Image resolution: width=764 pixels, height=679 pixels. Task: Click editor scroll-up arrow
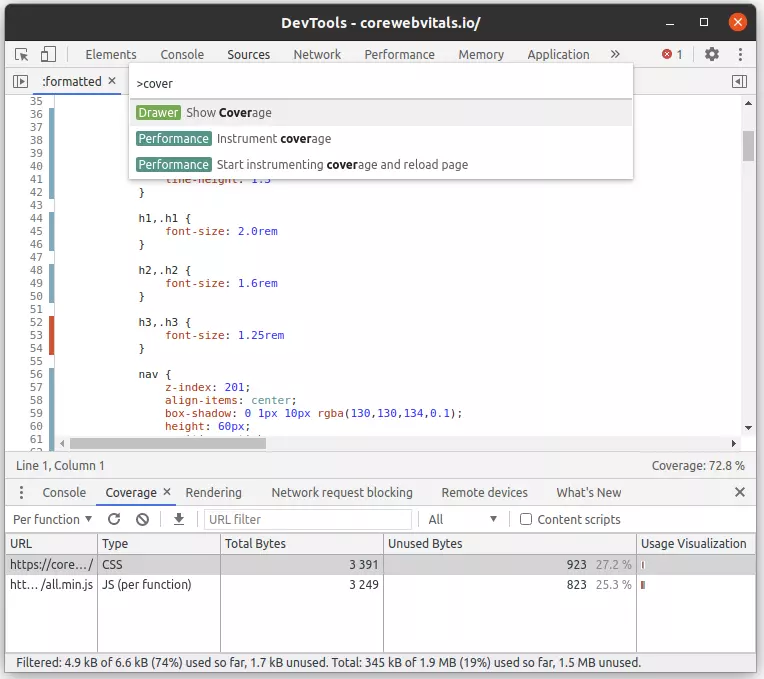[748, 103]
